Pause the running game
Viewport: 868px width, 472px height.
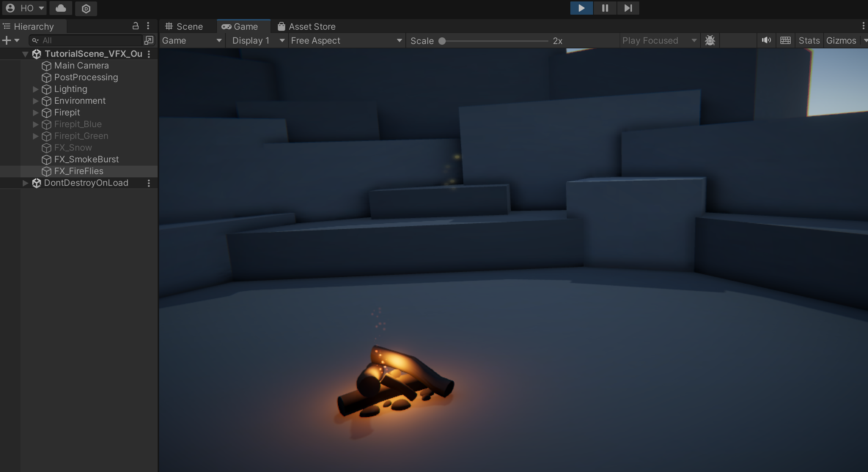tap(604, 8)
